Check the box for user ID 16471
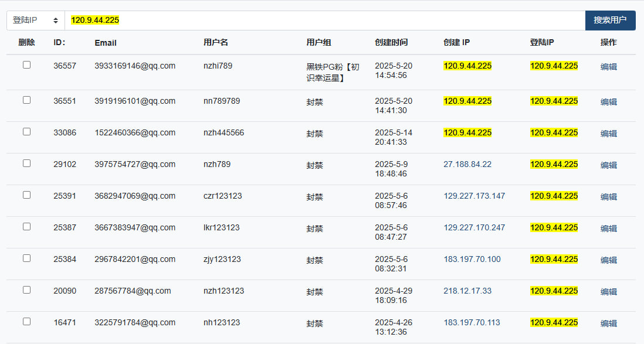This screenshot has height=344, width=644. pos(27,321)
